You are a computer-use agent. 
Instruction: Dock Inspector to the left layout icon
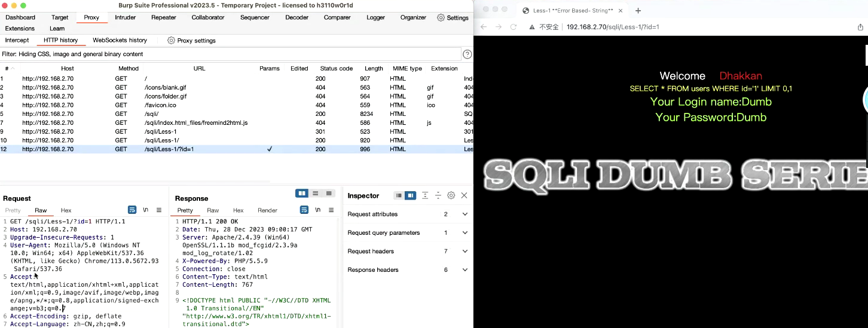point(399,195)
